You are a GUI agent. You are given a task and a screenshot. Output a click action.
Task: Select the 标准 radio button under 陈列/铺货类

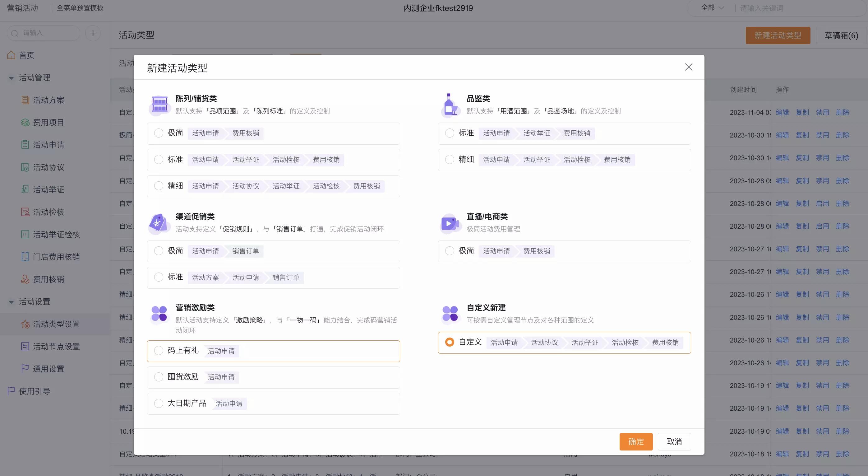tap(158, 160)
